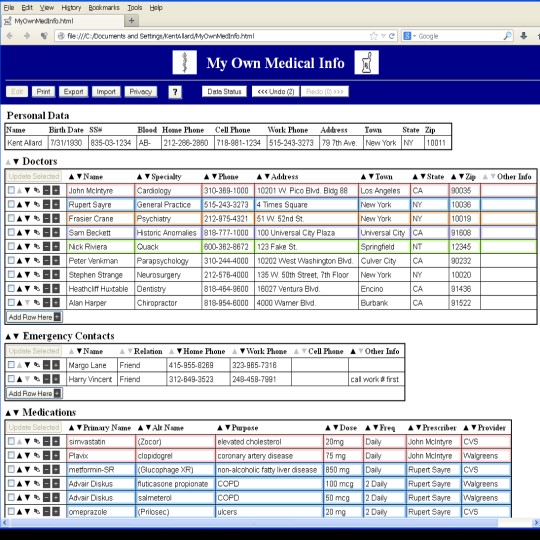This screenshot has height=540, width=540.
Task: Tick the Alan Harper row checkbox
Action: tap(11, 302)
